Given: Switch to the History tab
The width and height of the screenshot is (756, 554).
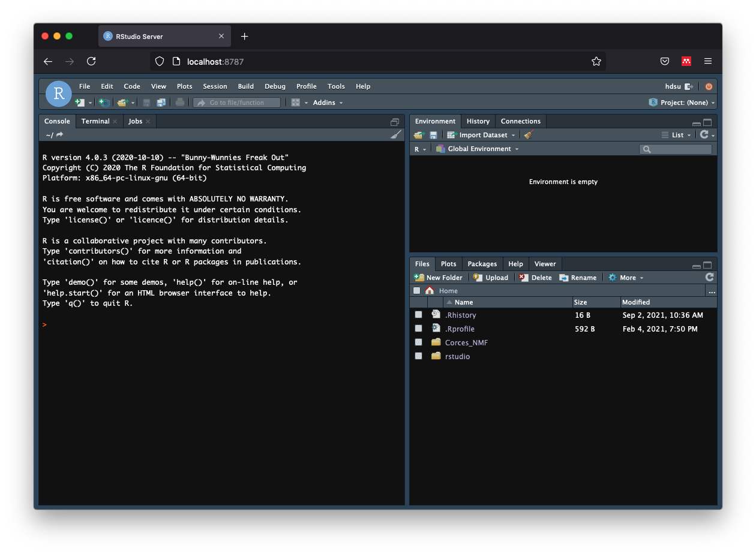Looking at the screenshot, I should [478, 121].
